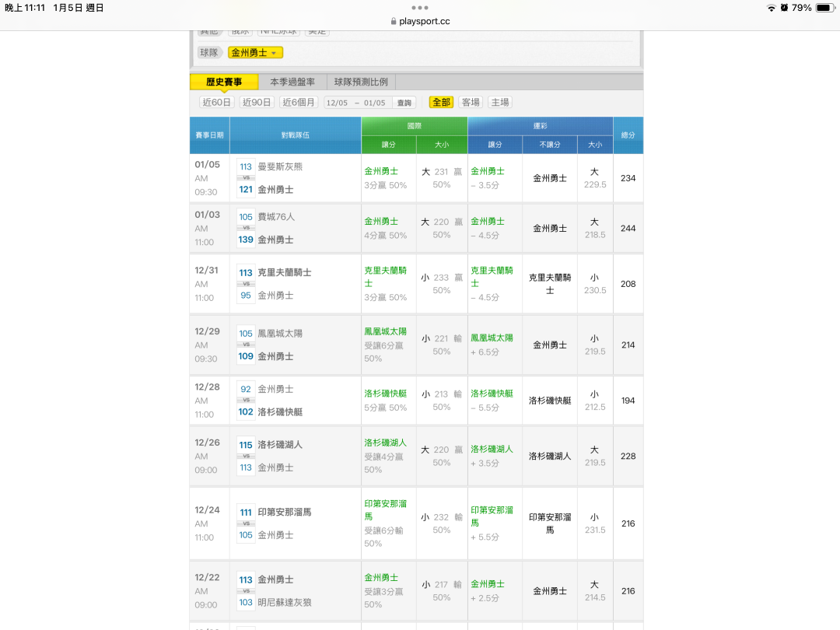This screenshot has height=630, width=840.
Task: Click the end date field 01/05
Action: click(x=374, y=103)
